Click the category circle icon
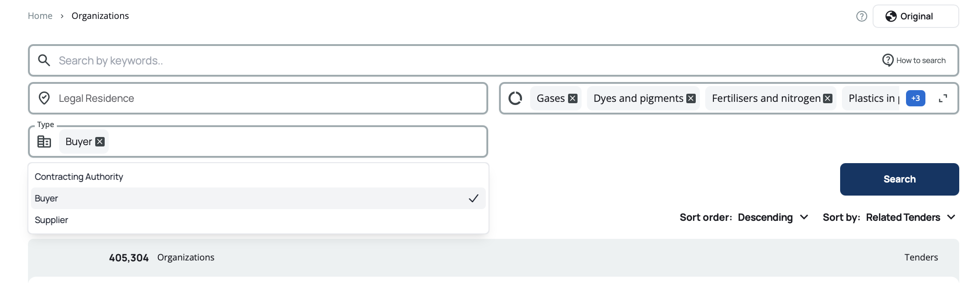Screen dimensions: 980x283 [515, 98]
